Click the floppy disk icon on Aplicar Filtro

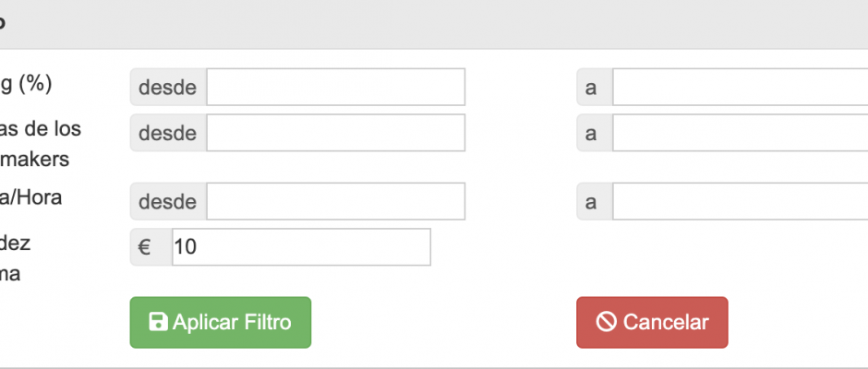(158, 322)
